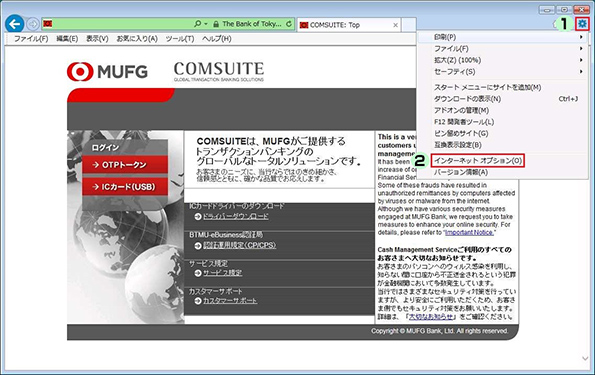Open the カスタマーサポート link
Viewport: 595px width, 375px height.
click(230, 301)
